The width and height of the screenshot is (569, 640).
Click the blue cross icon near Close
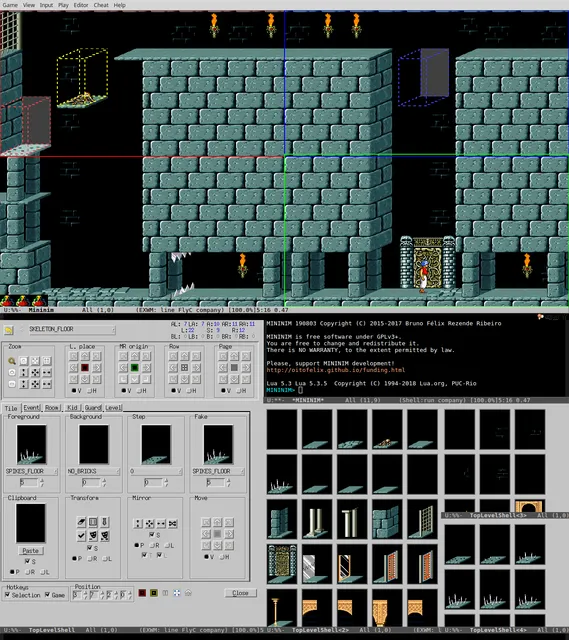pos(177,593)
